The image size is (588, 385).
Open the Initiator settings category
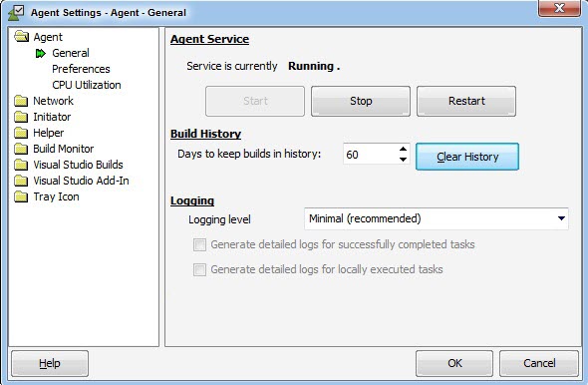[52, 117]
